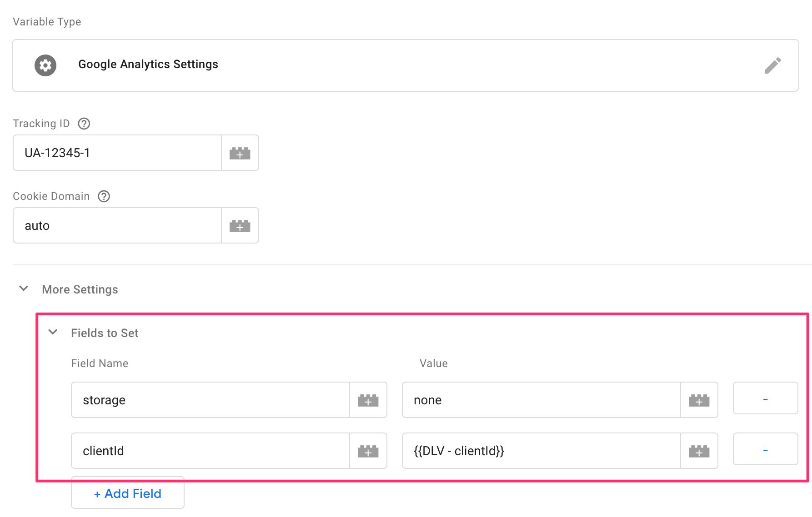Click the Cookie Domain label text
812x517 pixels.
coord(51,196)
